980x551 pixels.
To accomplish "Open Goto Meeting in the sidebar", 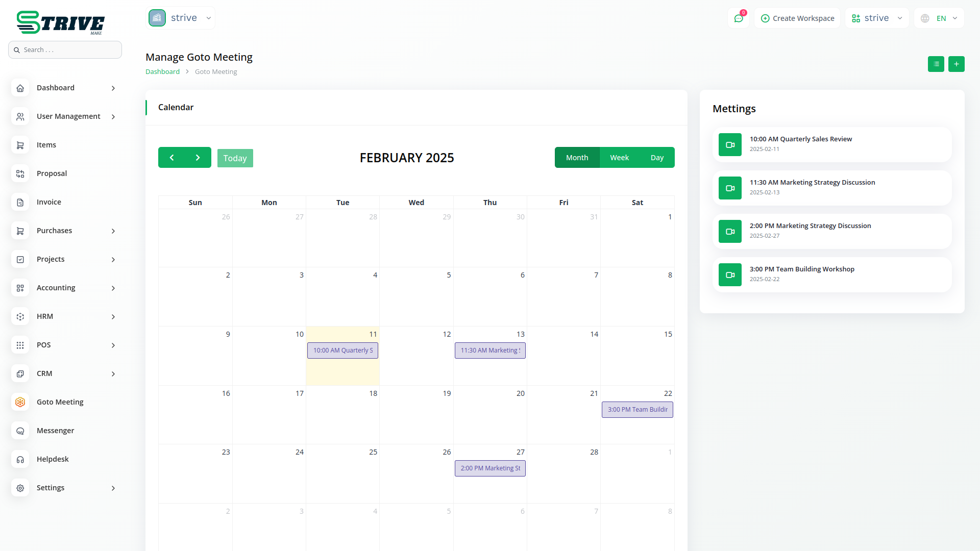I will click(x=60, y=402).
